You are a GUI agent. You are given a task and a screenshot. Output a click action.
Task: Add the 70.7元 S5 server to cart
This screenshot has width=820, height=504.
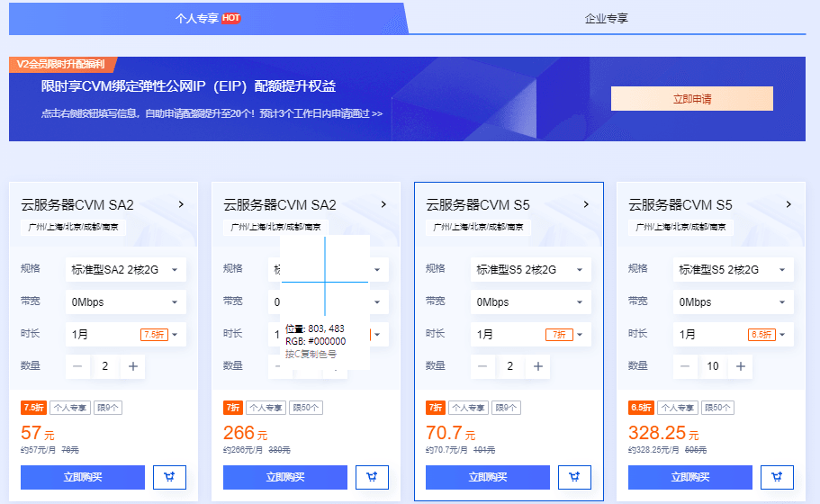click(574, 477)
